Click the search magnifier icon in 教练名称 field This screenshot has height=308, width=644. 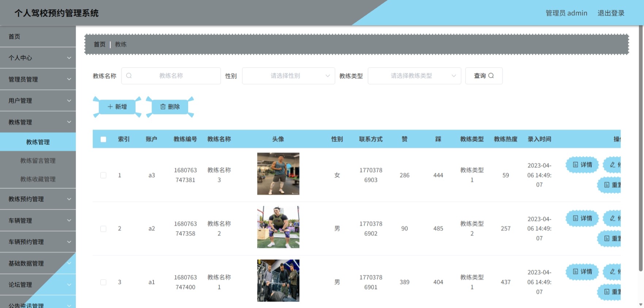(129, 76)
